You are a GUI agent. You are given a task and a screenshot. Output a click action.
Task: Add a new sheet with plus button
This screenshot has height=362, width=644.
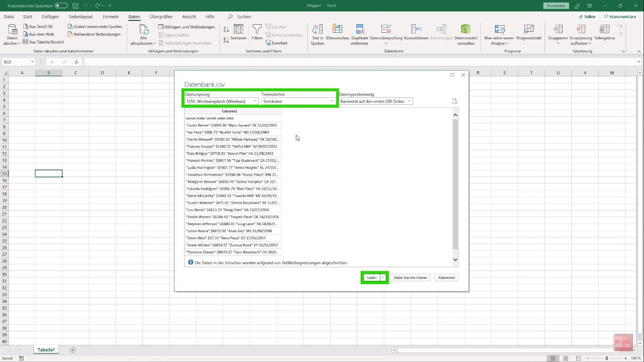click(72, 350)
